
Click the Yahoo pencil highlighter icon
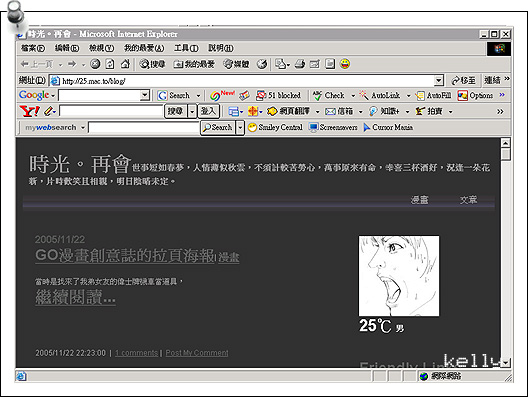pyautogui.click(x=48, y=111)
